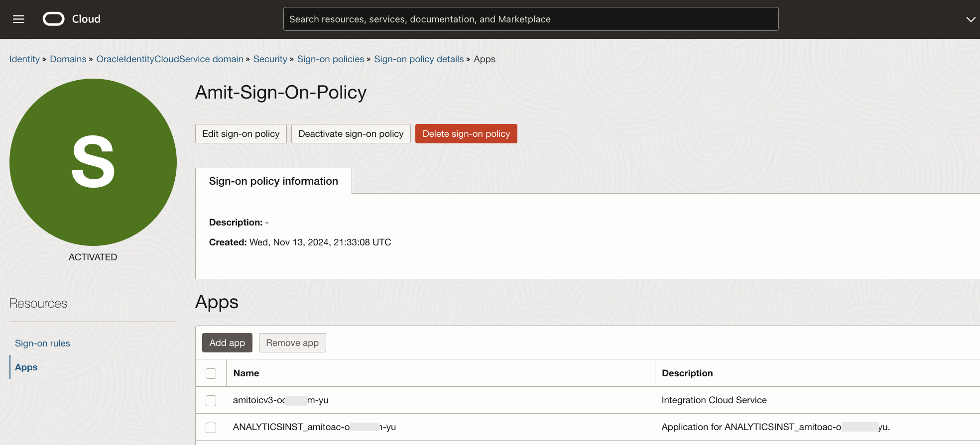Open the Sign-on policy information tab
Viewport: 980px width, 445px height.
pos(273,181)
